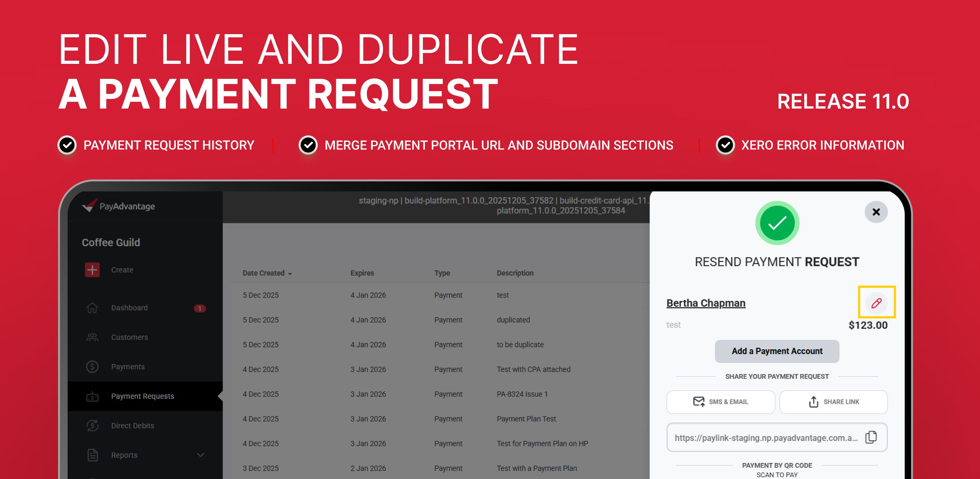
Task: Edit payment request via pencil icon
Action: [876, 303]
